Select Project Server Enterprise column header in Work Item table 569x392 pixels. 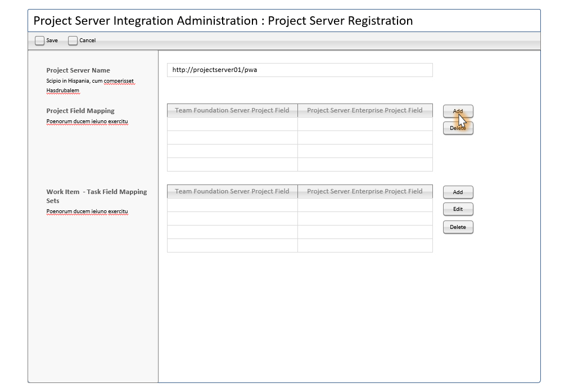365,191
